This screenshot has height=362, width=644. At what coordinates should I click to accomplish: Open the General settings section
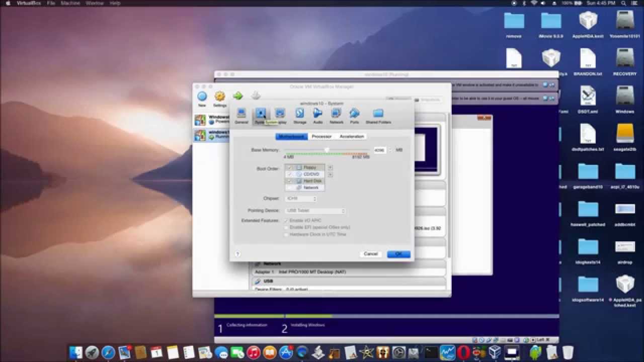(x=242, y=116)
